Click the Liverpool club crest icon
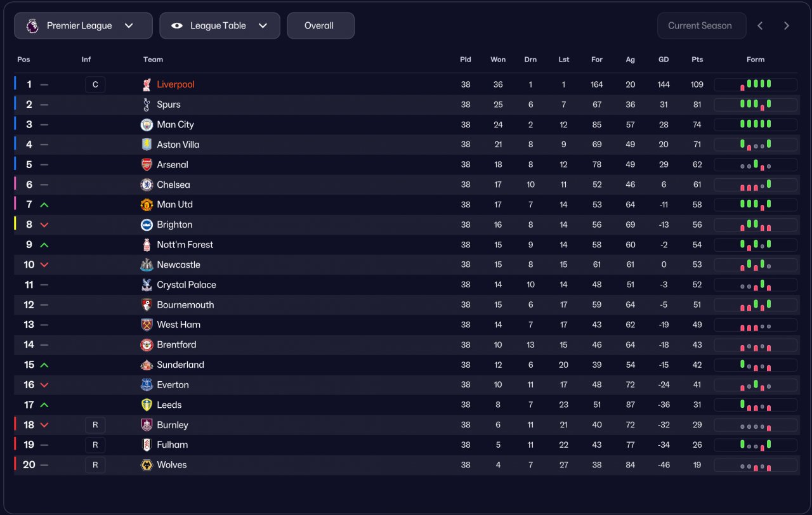Viewport: 812px width, 515px height. (147, 84)
